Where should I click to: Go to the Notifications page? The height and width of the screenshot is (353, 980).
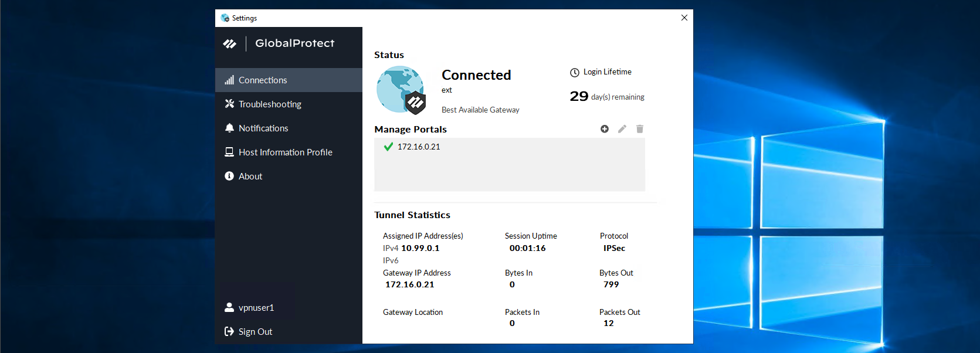pyautogui.click(x=263, y=128)
